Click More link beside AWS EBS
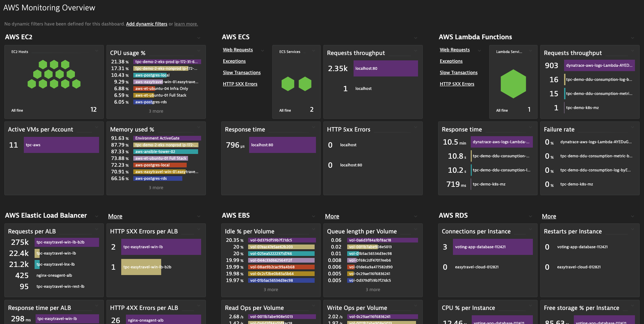Screen dimensions: 644x324 tap(332, 216)
